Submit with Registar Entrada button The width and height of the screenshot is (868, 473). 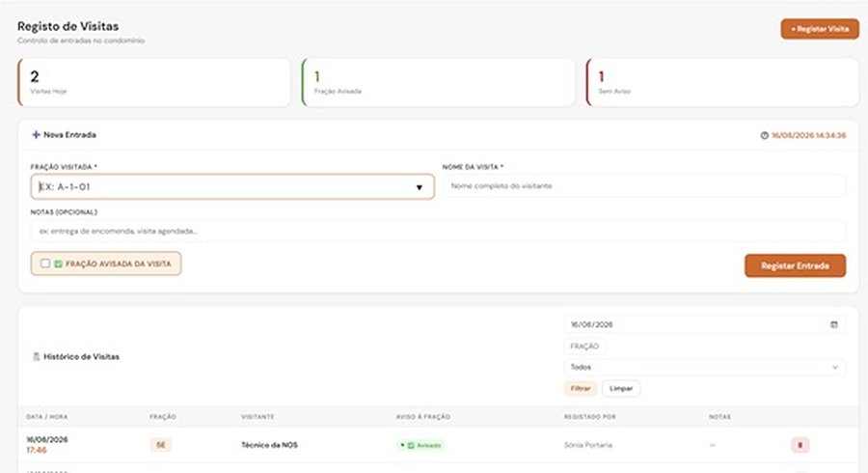[795, 265]
